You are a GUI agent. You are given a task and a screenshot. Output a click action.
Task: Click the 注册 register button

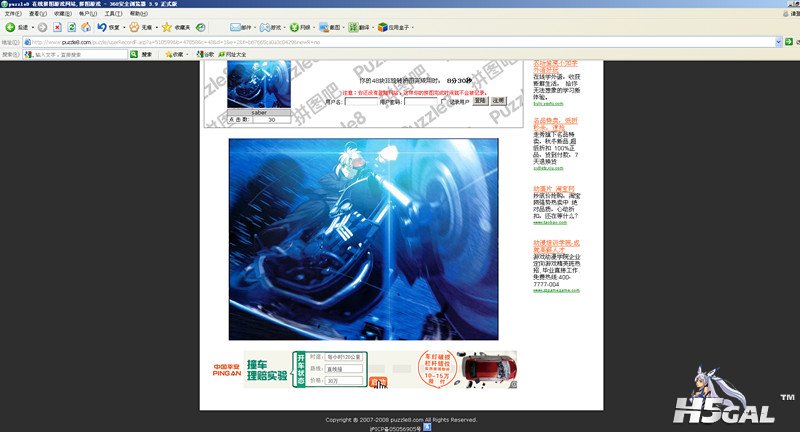point(498,101)
